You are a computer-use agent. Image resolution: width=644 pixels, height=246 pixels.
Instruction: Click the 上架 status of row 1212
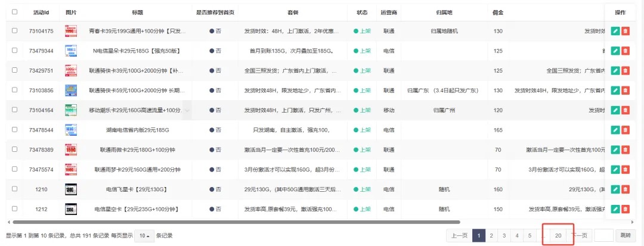pos(363,209)
